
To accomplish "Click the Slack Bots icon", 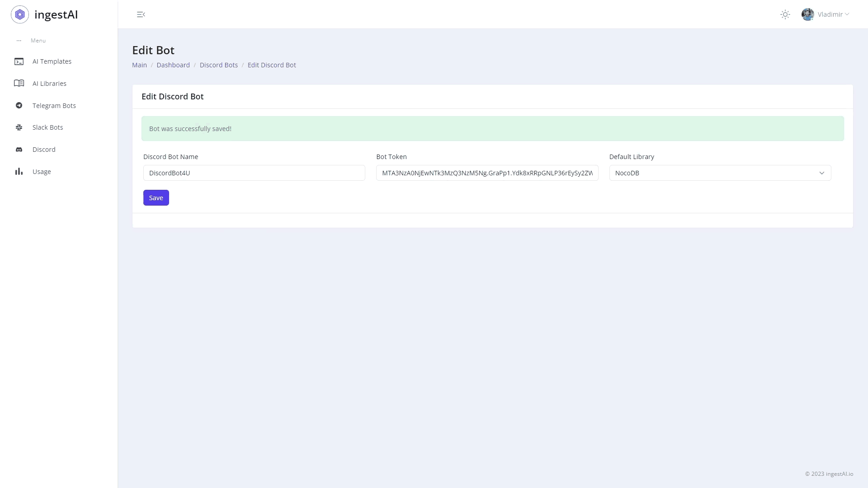I will 19,127.
